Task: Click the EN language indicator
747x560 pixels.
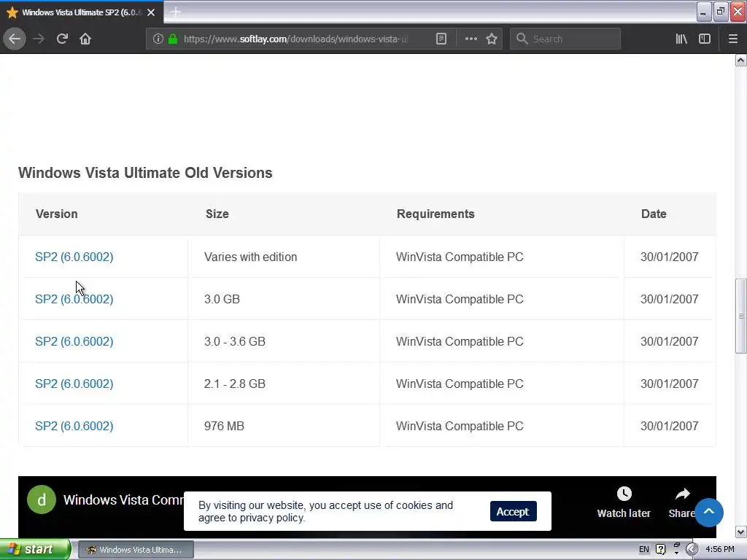Action: click(x=644, y=550)
